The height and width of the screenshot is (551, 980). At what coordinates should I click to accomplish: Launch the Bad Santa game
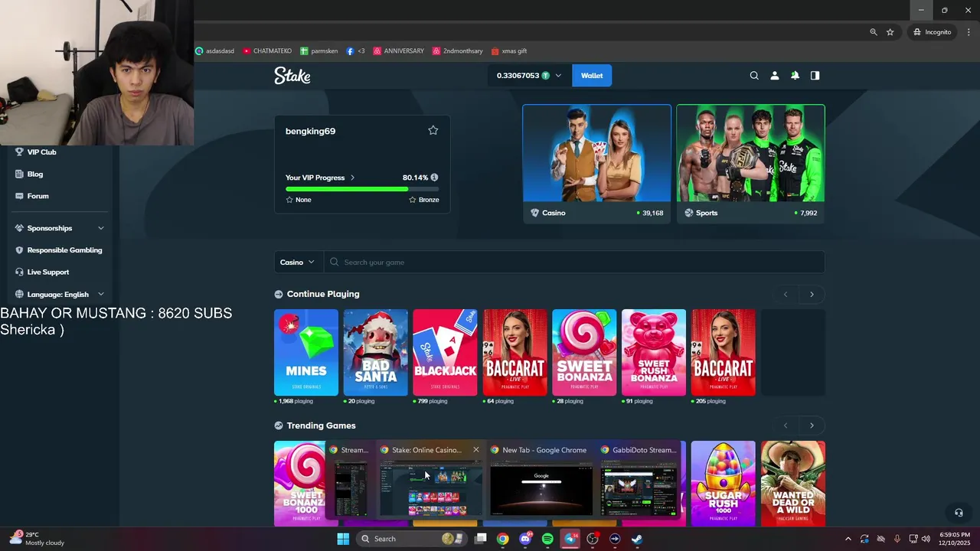[x=376, y=353]
